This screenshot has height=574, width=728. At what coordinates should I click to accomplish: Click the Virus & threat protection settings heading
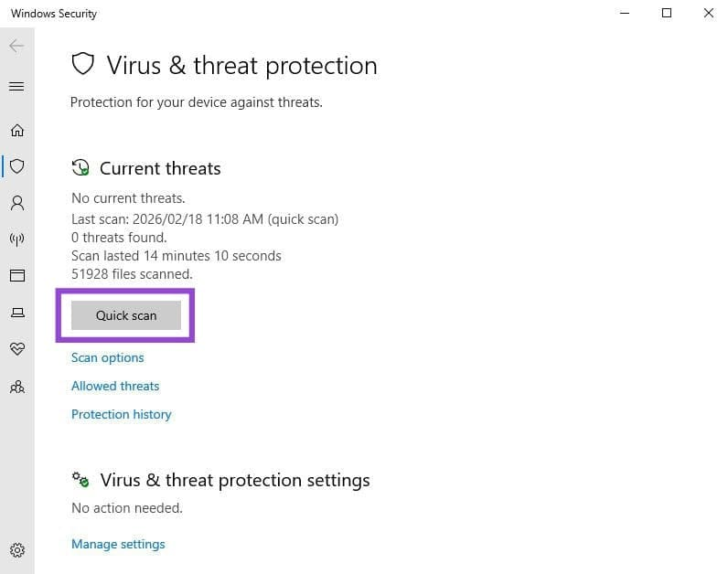tap(234, 480)
